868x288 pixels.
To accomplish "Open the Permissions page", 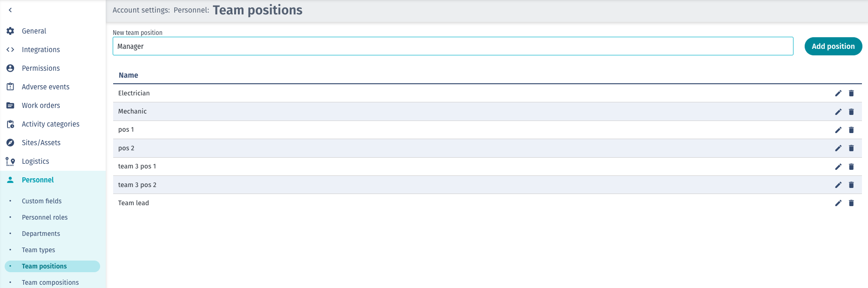I will (x=41, y=68).
